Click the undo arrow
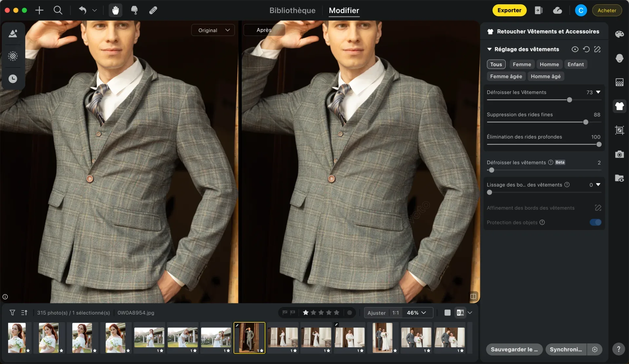 [x=82, y=10]
